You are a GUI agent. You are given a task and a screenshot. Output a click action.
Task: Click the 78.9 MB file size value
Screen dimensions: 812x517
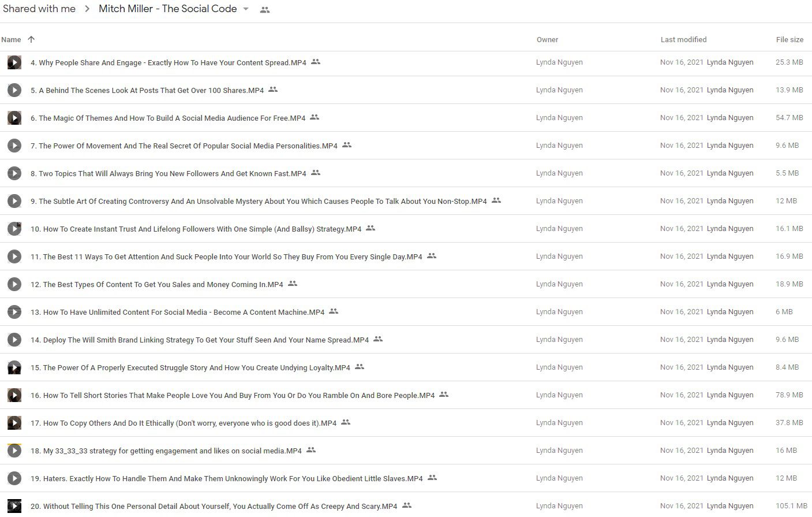789,395
